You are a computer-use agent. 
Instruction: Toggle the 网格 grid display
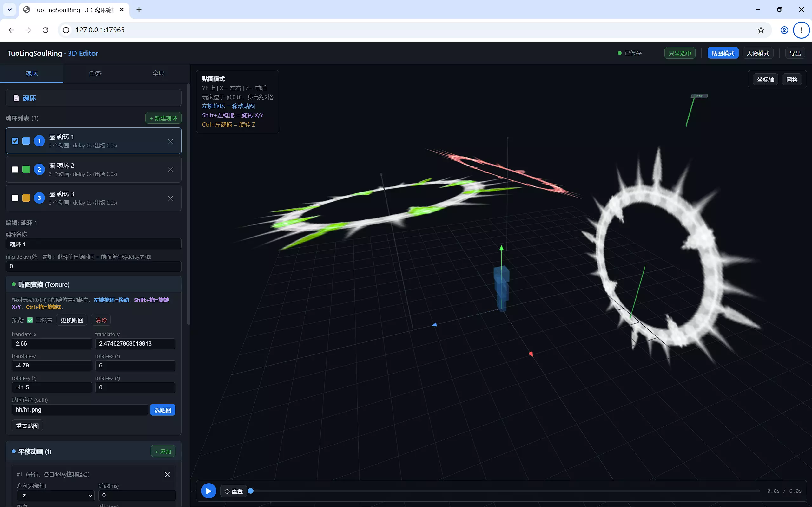click(x=792, y=80)
